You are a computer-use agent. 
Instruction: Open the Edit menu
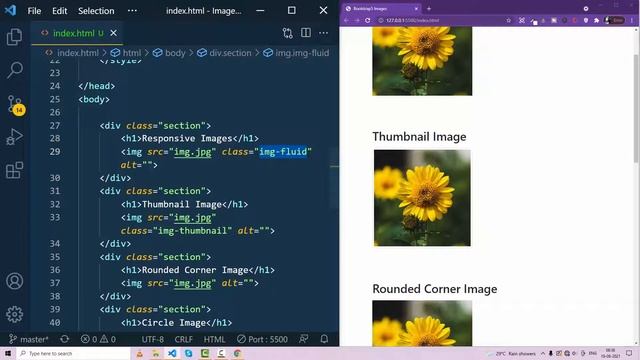[x=60, y=11]
